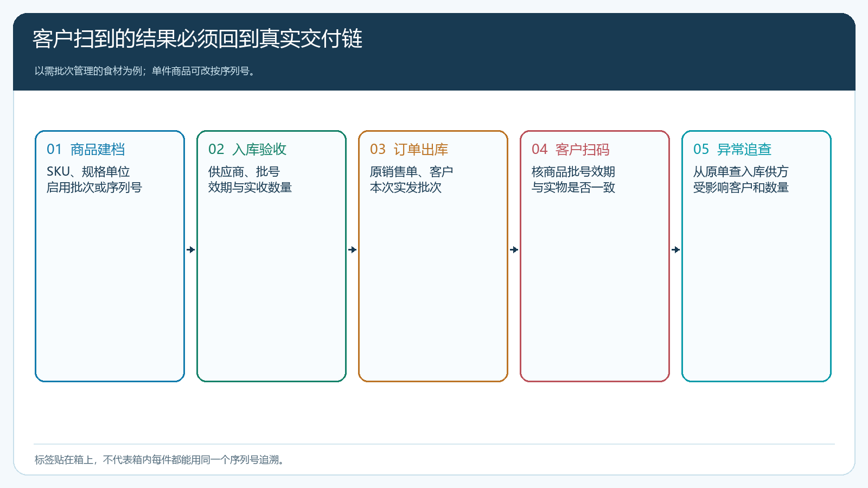
Task: Select the line 供应商、批号
Action: [244, 172]
